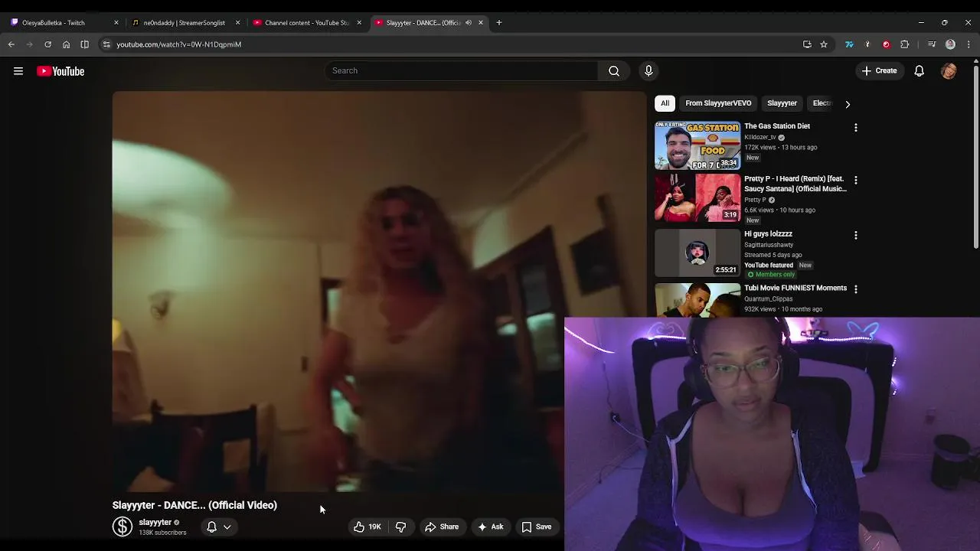Open the YouTube account avatar menu
This screenshot has width=980, height=551.
[x=949, y=71]
